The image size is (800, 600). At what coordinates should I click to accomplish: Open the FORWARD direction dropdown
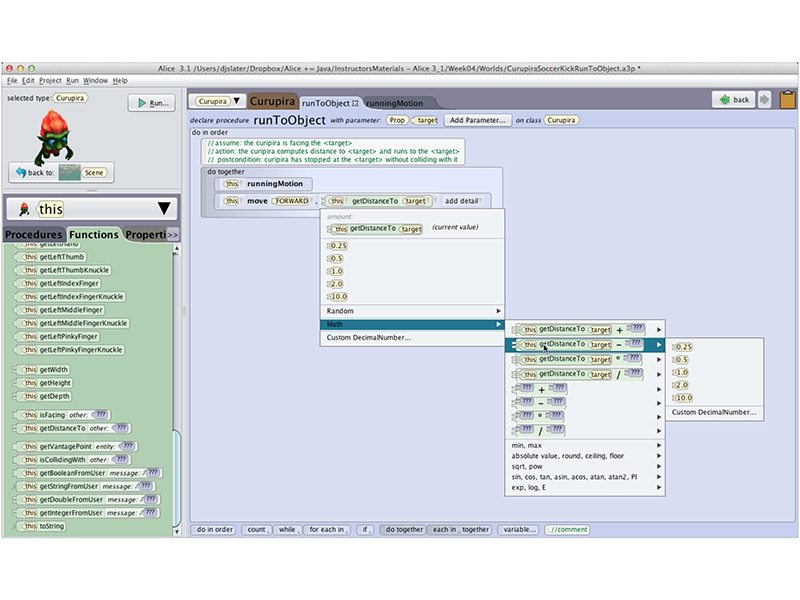pyautogui.click(x=291, y=201)
